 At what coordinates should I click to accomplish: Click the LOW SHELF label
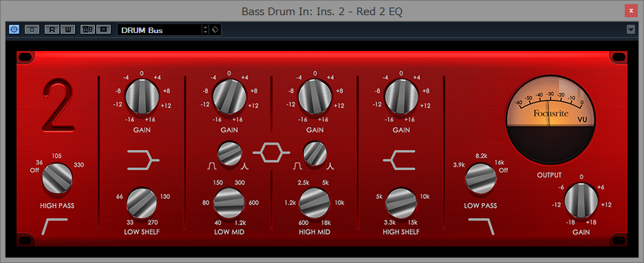[x=142, y=232]
